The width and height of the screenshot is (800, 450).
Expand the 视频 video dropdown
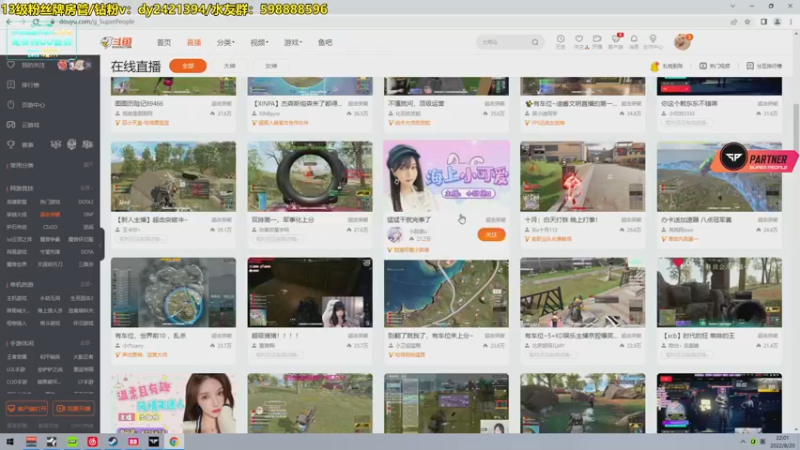pyautogui.click(x=259, y=42)
